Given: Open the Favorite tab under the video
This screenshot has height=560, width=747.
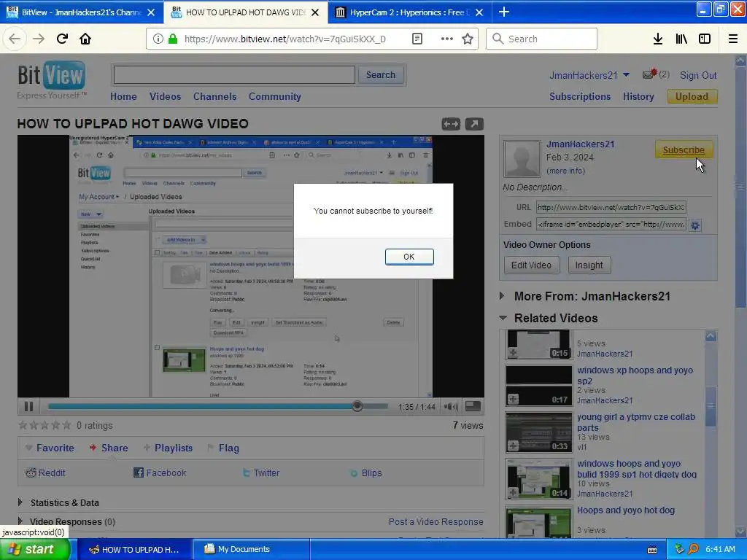Looking at the screenshot, I should [x=50, y=448].
